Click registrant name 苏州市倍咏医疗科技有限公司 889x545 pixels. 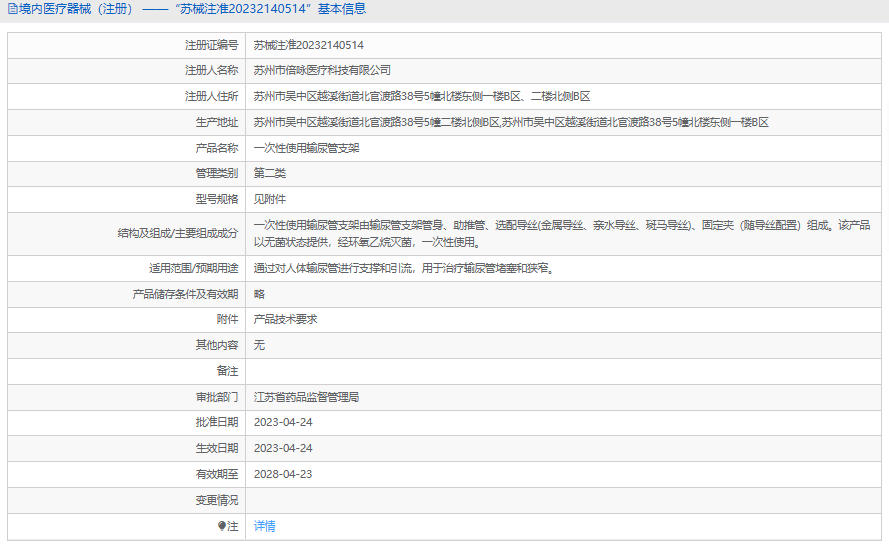(322, 70)
